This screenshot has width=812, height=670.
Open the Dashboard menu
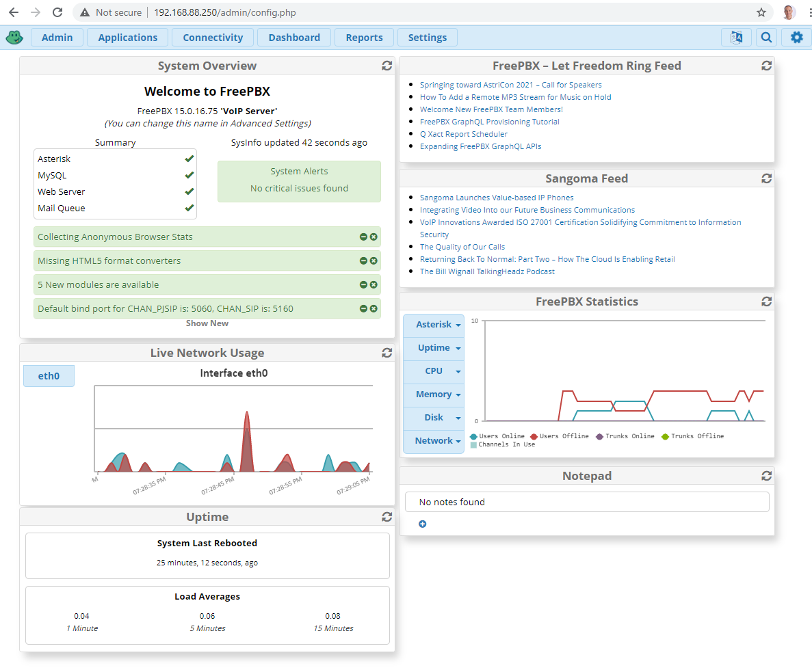tap(294, 37)
